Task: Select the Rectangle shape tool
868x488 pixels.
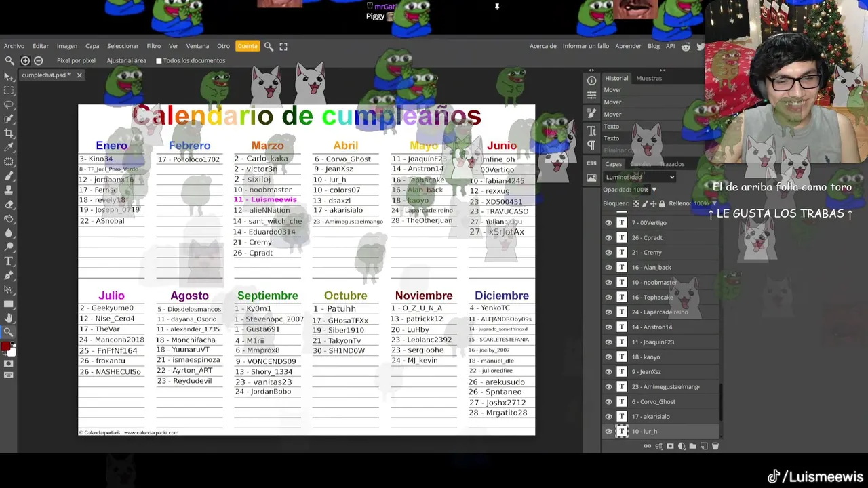Action: pos(9,304)
